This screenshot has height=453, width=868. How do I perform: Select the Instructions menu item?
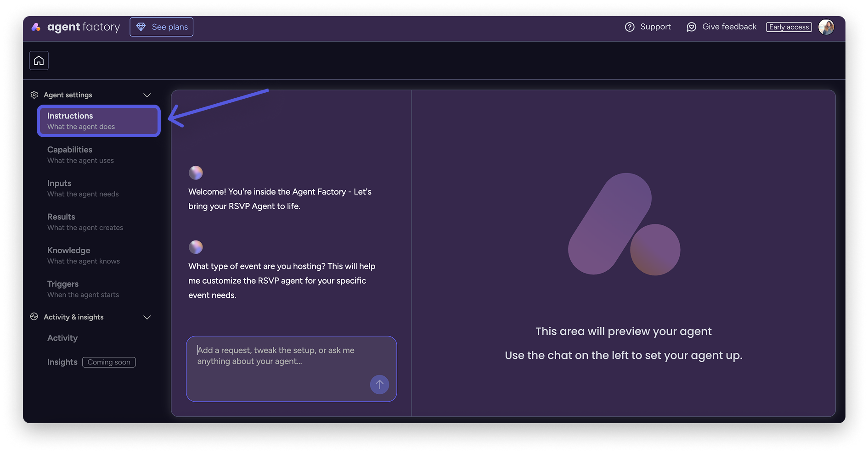(99, 121)
